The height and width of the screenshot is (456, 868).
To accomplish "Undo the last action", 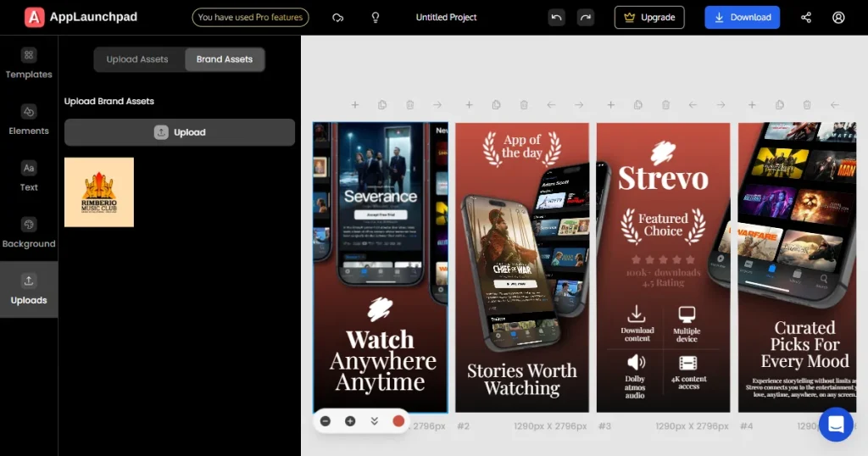I will [x=556, y=18].
